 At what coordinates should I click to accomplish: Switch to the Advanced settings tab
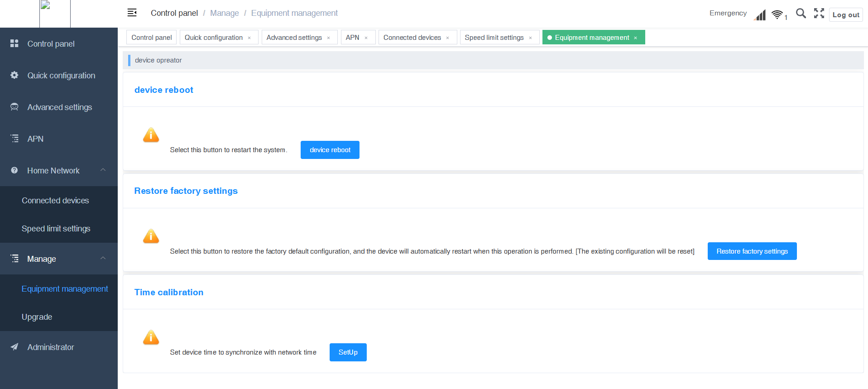[294, 38]
